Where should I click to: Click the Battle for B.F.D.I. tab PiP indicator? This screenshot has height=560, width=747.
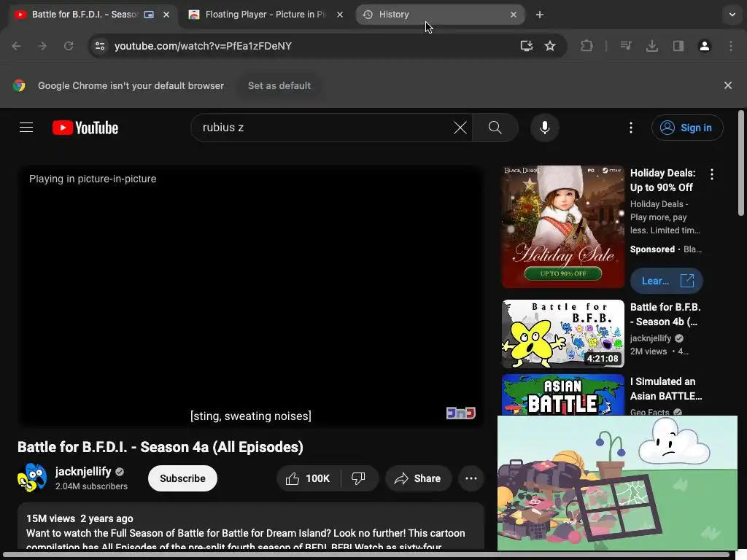pyautogui.click(x=149, y=15)
